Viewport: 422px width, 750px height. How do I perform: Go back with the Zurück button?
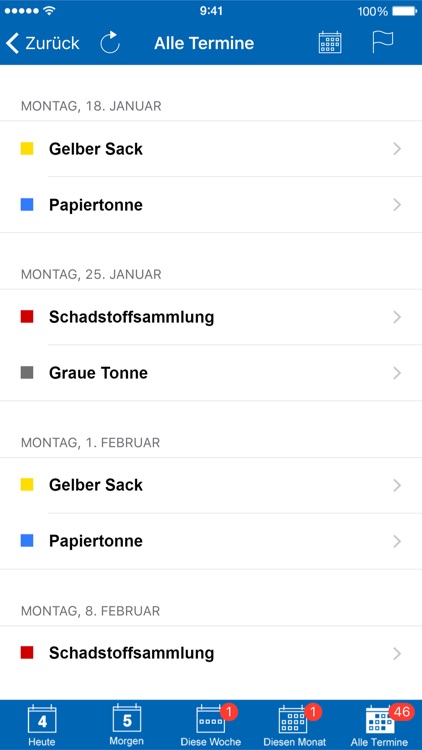[42, 43]
